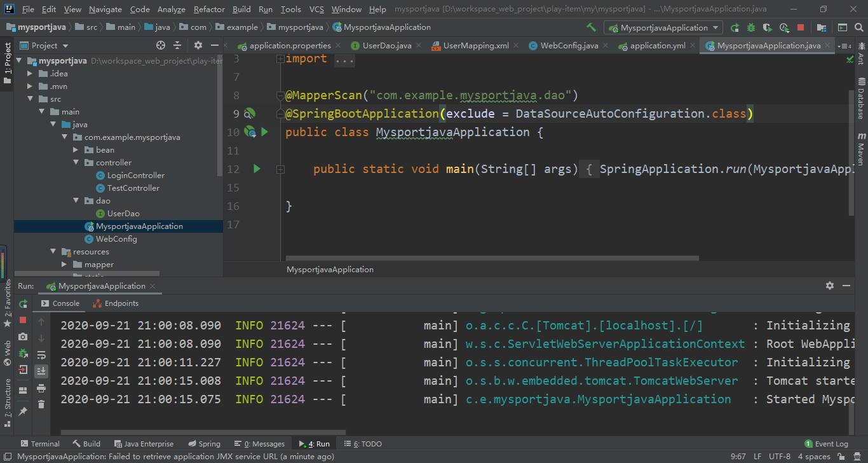Viewport: 868px width, 463px height.
Task: Click UTF-8 encoding in status bar
Action: (x=780, y=457)
